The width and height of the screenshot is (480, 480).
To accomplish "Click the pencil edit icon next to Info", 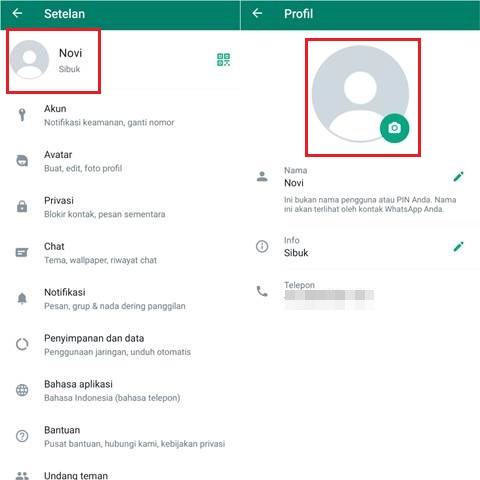I will (458, 247).
